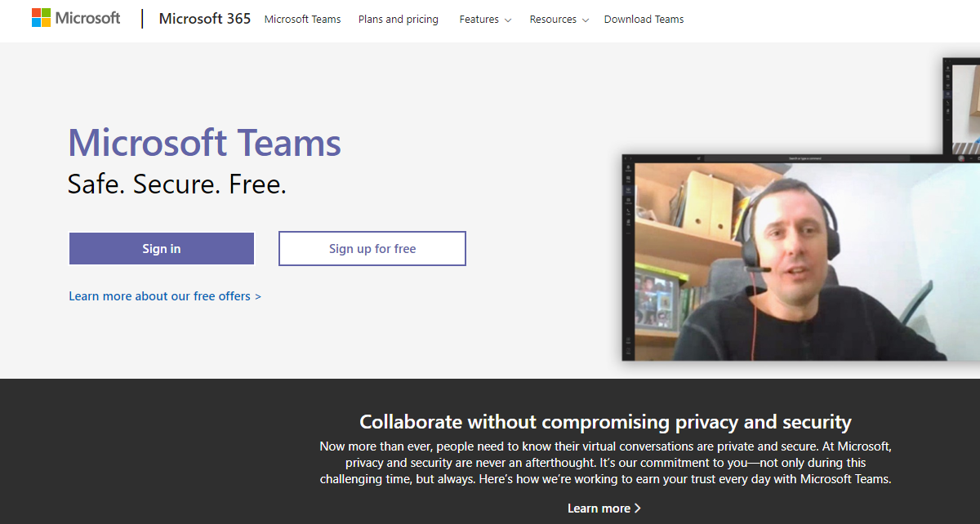
Task: Open Learn more about our free offers
Action: (x=165, y=296)
